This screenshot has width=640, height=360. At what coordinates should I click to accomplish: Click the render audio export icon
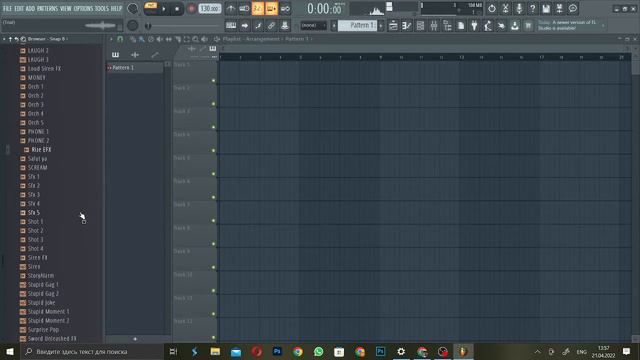pyautogui.click(x=559, y=9)
